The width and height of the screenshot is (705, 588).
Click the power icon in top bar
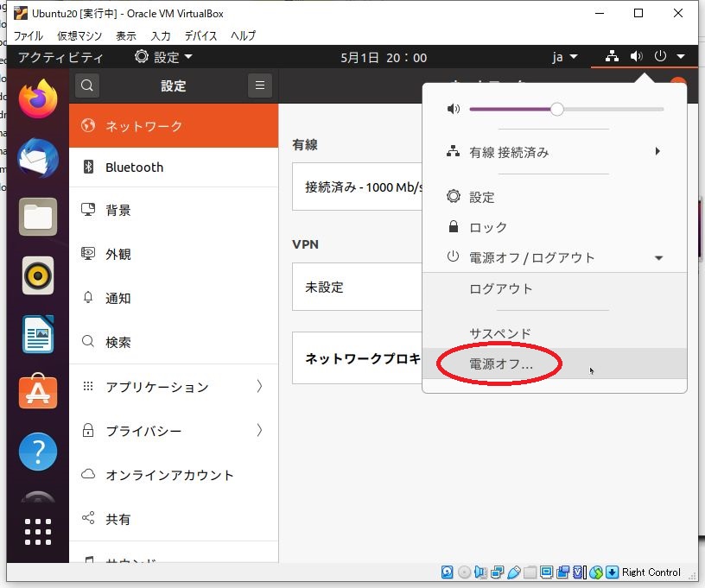coord(660,57)
